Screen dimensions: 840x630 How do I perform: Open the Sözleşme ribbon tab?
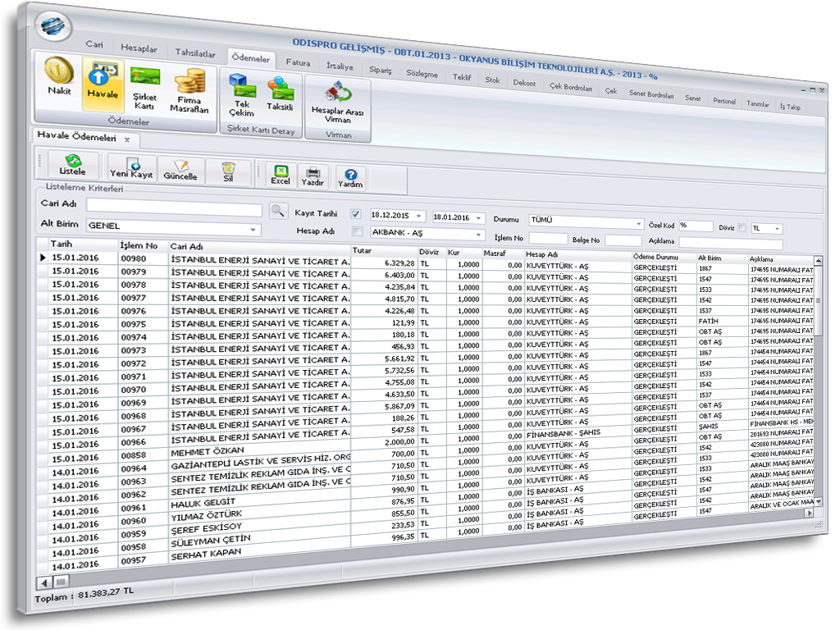click(422, 73)
